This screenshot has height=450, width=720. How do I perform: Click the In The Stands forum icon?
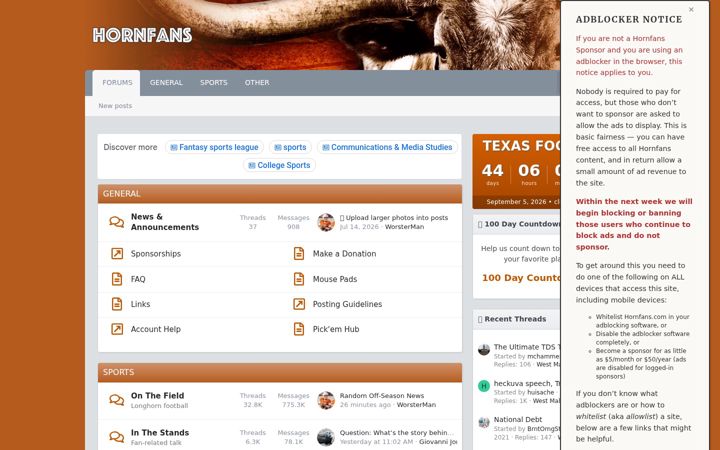[117, 437]
